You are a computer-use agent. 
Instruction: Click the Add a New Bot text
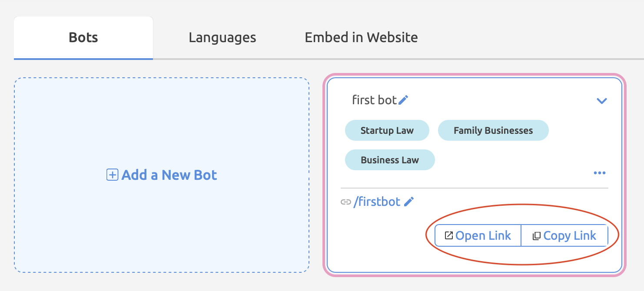tap(169, 175)
